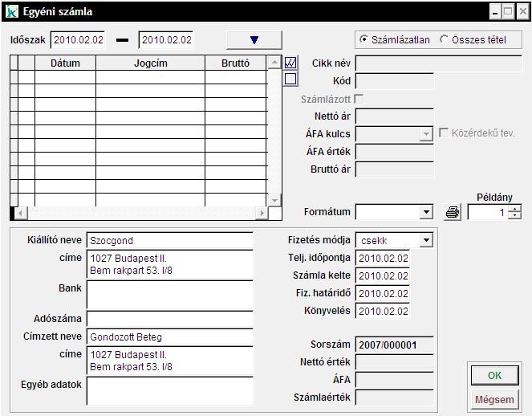Click the deselect-all empty box icon
Screen dimensions: 532x416
pyautogui.click(x=290, y=79)
